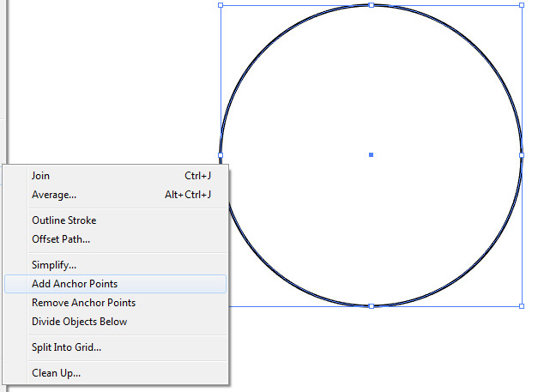The width and height of the screenshot is (538, 392).
Task: Choose Remove Anchor Points
Action: pos(83,303)
